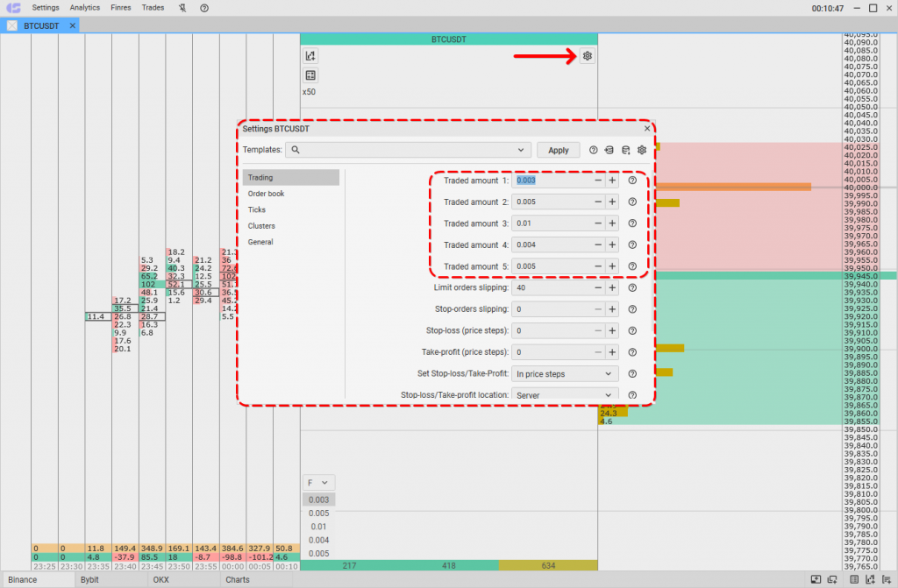The width and height of the screenshot is (898, 588).
Task: Open the order book gear settings icon
Action: [x=588, y=56]
